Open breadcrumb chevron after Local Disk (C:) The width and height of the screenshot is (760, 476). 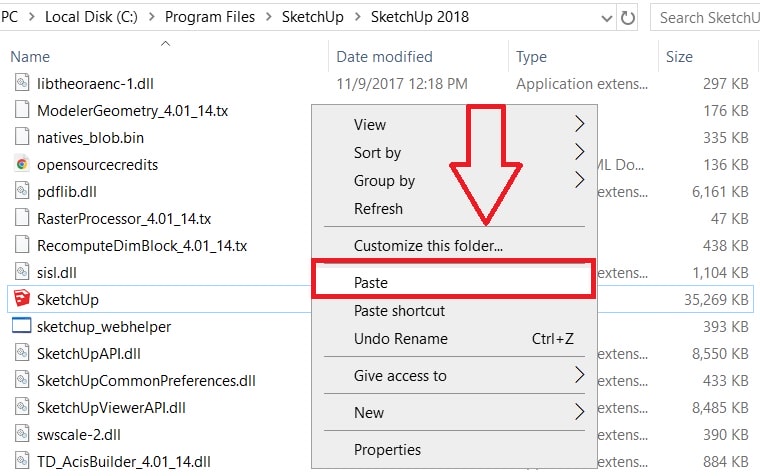point(152,17)
